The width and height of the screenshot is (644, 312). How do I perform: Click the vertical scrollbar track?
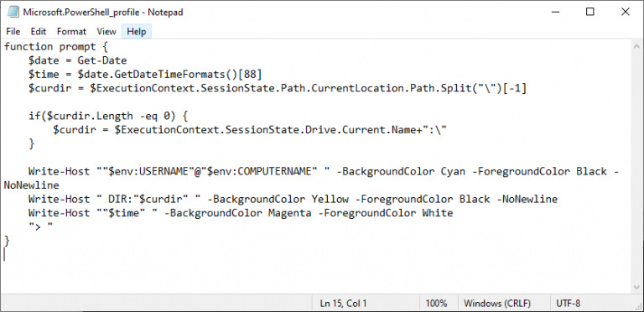click(637, 167)
